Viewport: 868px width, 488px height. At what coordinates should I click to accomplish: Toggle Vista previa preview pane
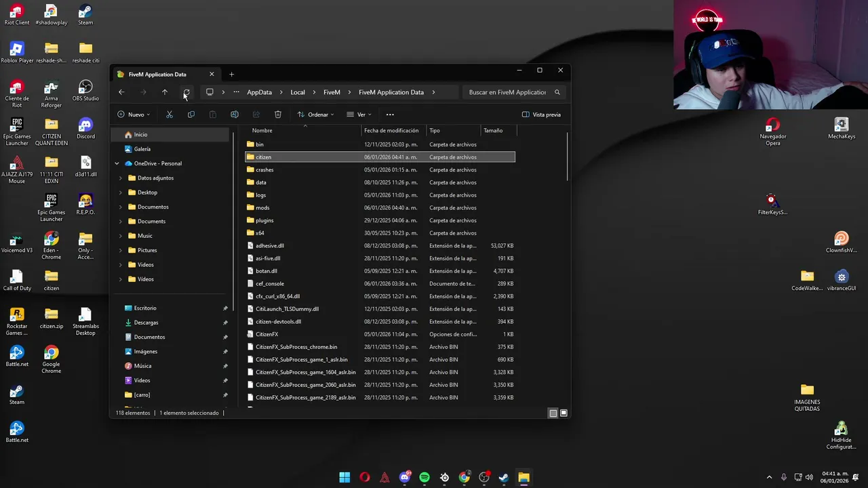point(541,115)
